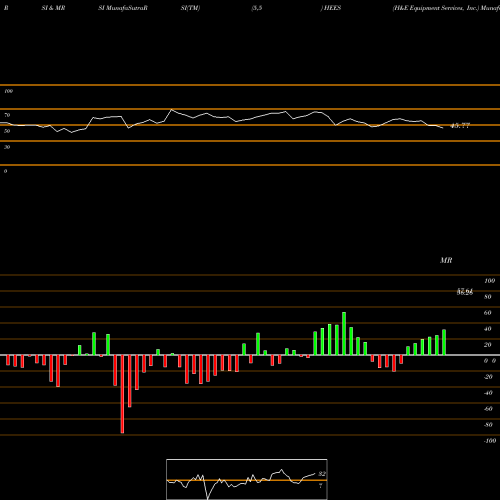This screenshot has height=500, width=500.
Task: Click the RSI axis label 30
Action: coord(7,147)
